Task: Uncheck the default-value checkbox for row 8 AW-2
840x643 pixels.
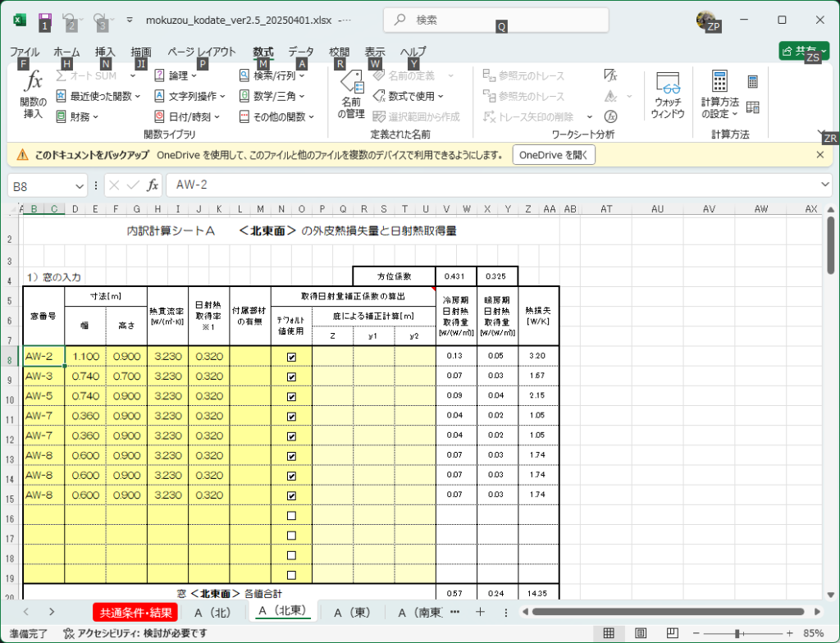Action: [x=291, y=357]
